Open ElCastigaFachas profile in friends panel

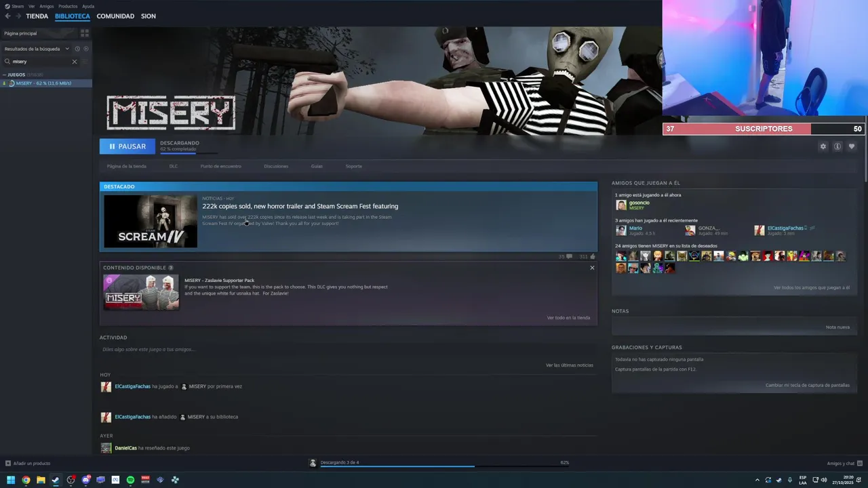[x=786, y=228]
